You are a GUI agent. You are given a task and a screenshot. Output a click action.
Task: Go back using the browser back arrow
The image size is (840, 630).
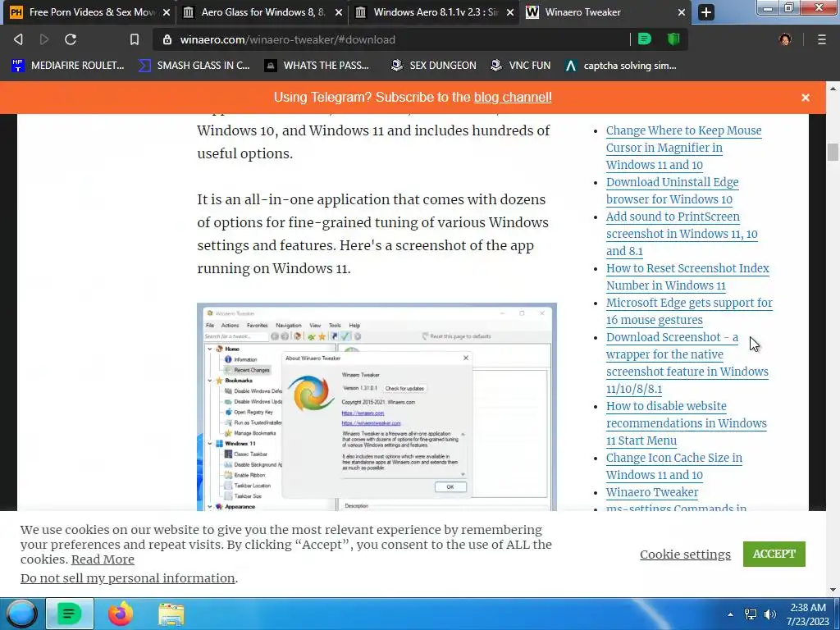coord(18,39)
